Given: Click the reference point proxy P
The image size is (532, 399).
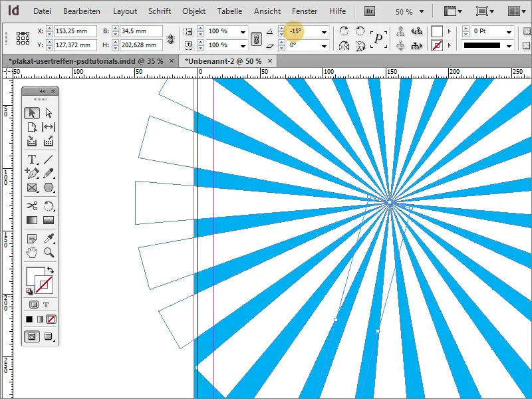Looking at the screenshot, I should click(378, 39).
